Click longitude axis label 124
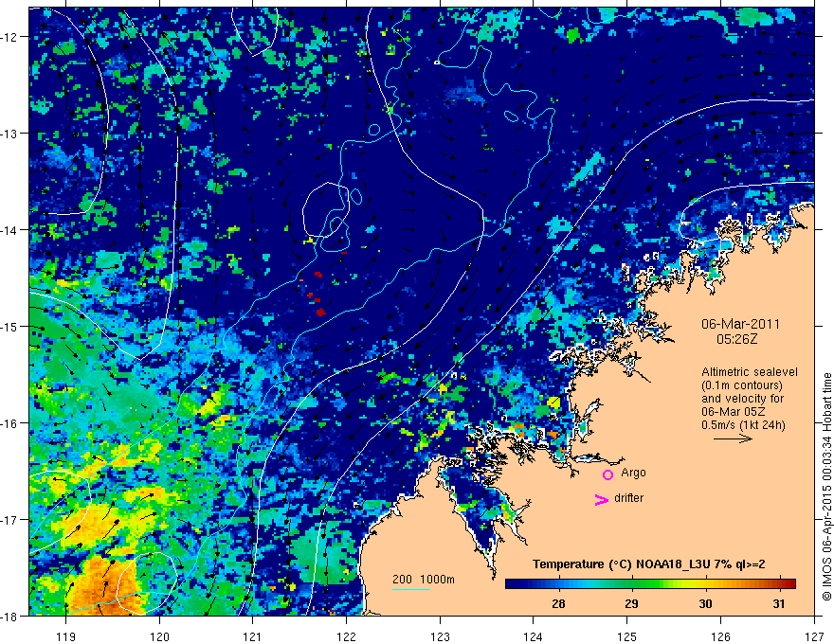834x644 pixels. 533,636
